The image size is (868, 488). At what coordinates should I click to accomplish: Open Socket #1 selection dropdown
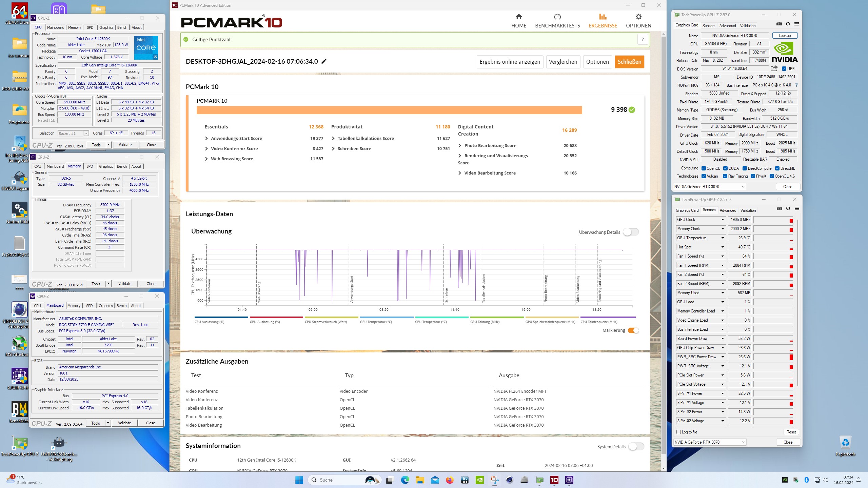coord(73,134)
